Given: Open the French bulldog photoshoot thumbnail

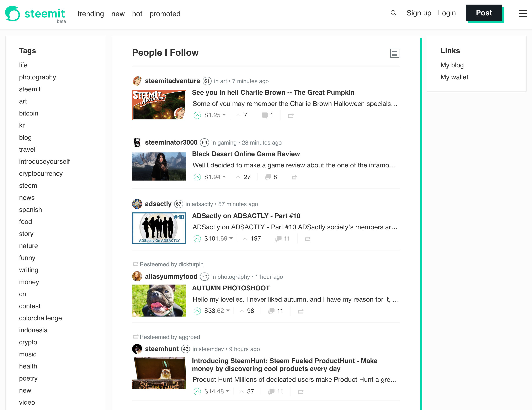Looking at the screenshot, I should 159,301.
